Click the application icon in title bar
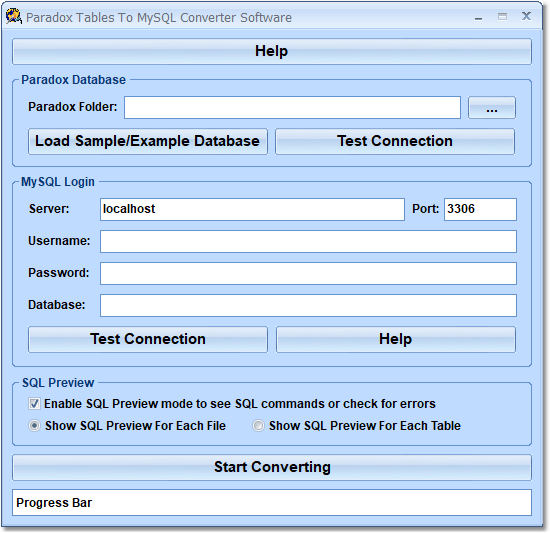 click(x=14, y=16)
